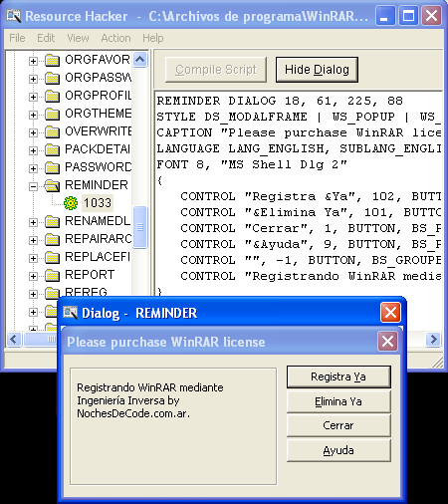The width and height of the screenshot is (448, 504).
Task: Click the Compile Script button
Action: click(216, 70)
